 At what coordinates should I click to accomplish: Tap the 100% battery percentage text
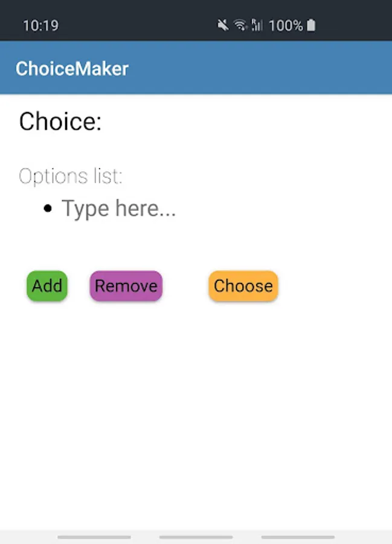click(286, 25)
